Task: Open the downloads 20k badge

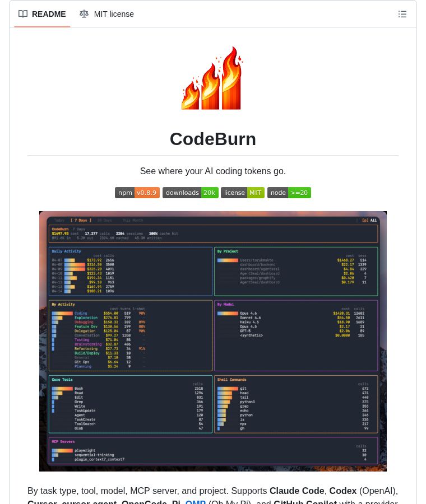Action: (191, 193)
